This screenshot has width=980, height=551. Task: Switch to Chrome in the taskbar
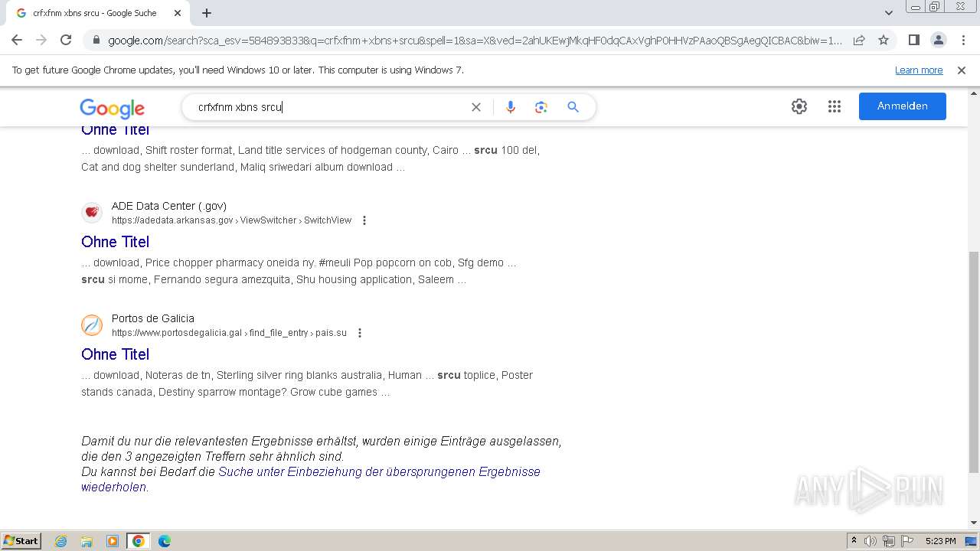pos(139,541)
